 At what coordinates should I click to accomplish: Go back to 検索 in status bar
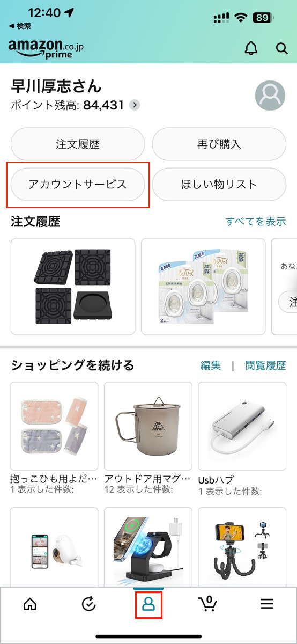coord(20,26)
